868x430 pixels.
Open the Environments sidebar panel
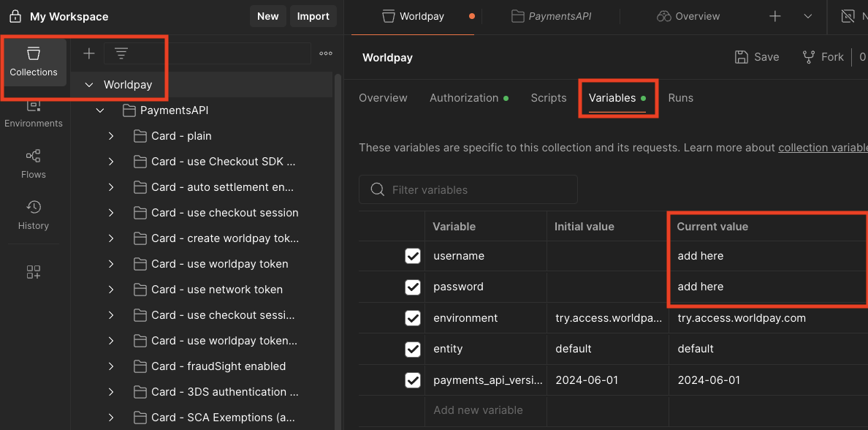coord(34,113)
